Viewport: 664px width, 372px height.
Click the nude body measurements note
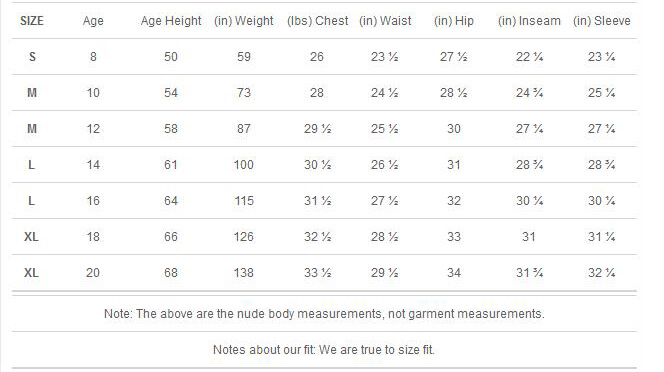click(x=324, y=314)
